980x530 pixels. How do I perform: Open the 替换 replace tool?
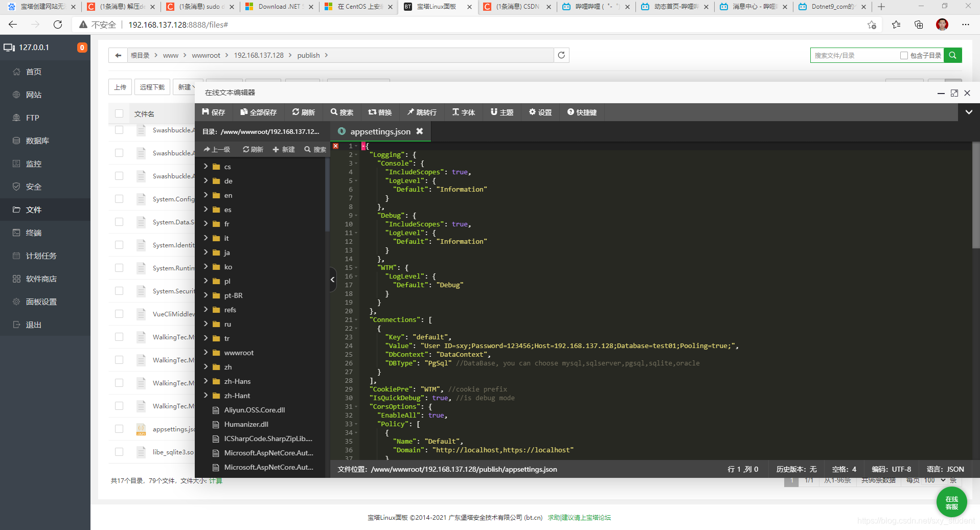(380, 112)
